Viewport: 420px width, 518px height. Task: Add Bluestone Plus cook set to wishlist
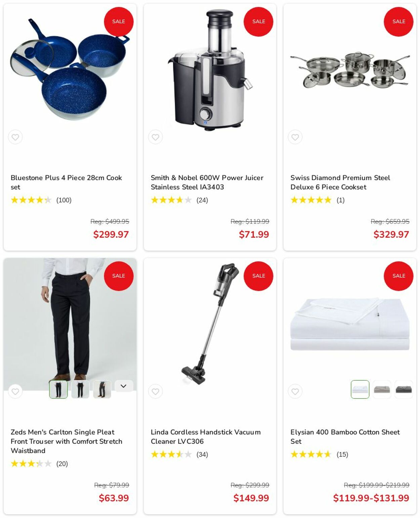[x=15, y=137]
